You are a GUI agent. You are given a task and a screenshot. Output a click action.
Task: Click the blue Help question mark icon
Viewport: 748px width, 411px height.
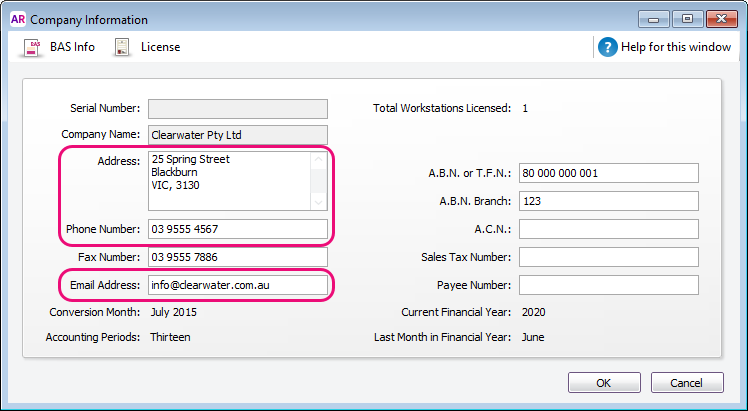coord(607,47)
